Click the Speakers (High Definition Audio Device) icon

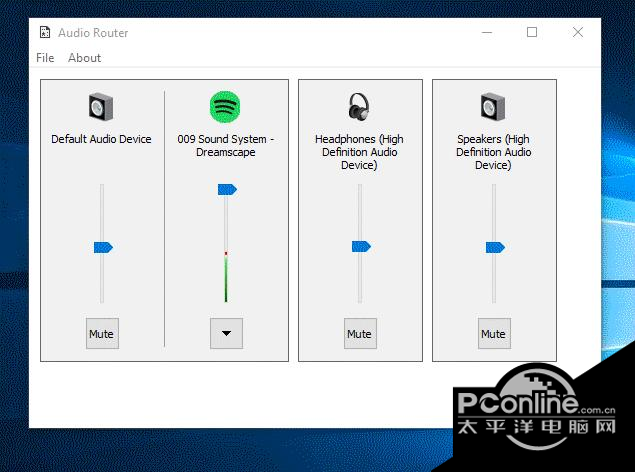click(493, 107)
